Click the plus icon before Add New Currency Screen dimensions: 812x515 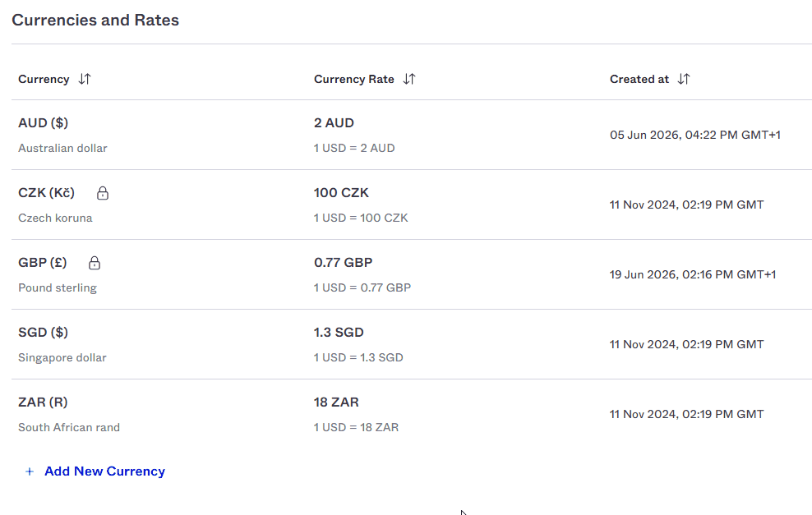click(x=30, y=471)
